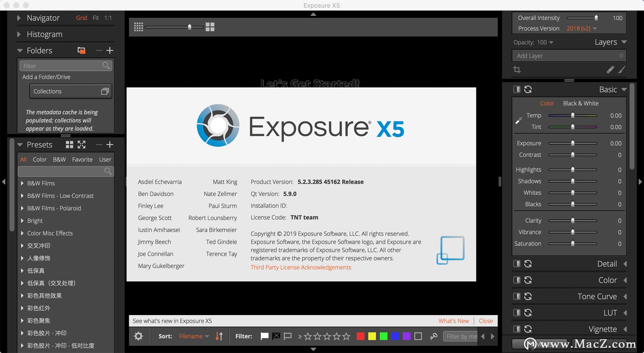This screenshot has width=644, height=353.
Task: Toggle sort direction arrows icon
Action: point(219,336)
